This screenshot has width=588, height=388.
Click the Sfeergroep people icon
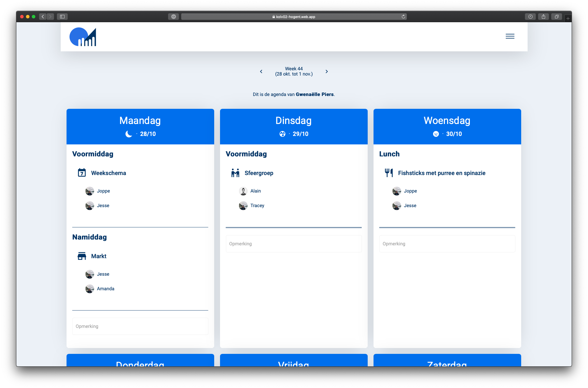click(235, 173)
